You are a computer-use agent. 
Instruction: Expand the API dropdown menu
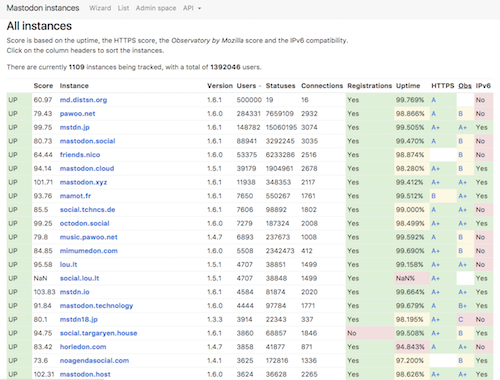tap(192, 8)
